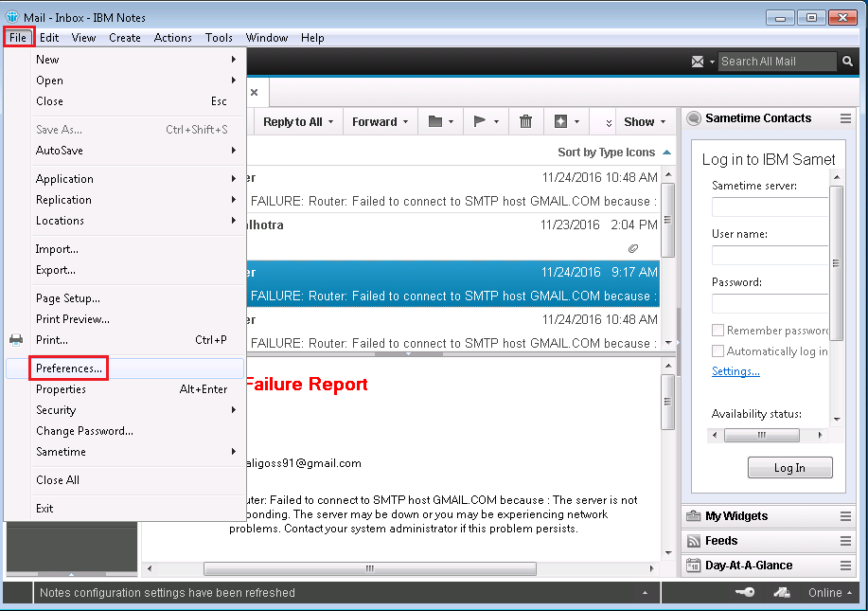The image size is (868, 611).
Task: Click the My Widgets toolbox icon
Action: point(693,516)
